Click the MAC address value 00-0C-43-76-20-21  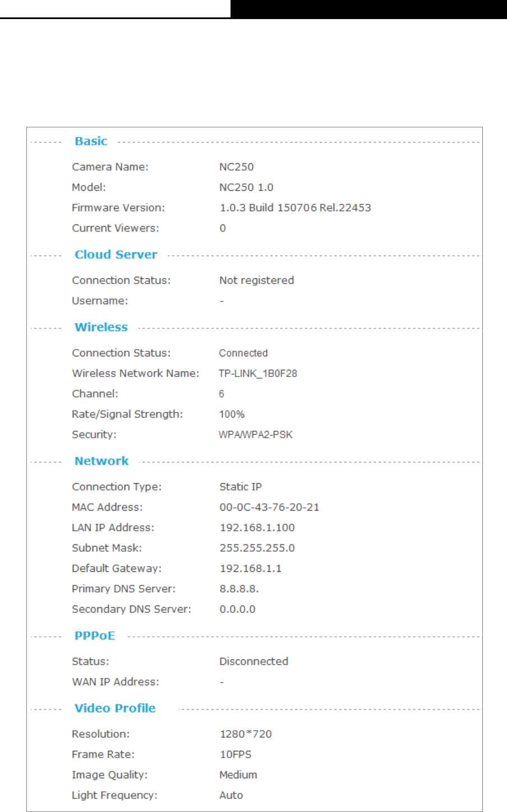pos(269,507)
